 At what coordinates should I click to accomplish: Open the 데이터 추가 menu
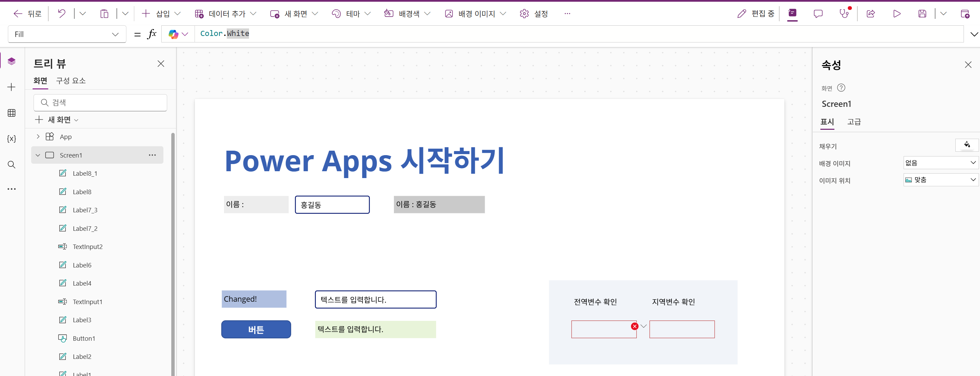[225, 14]
